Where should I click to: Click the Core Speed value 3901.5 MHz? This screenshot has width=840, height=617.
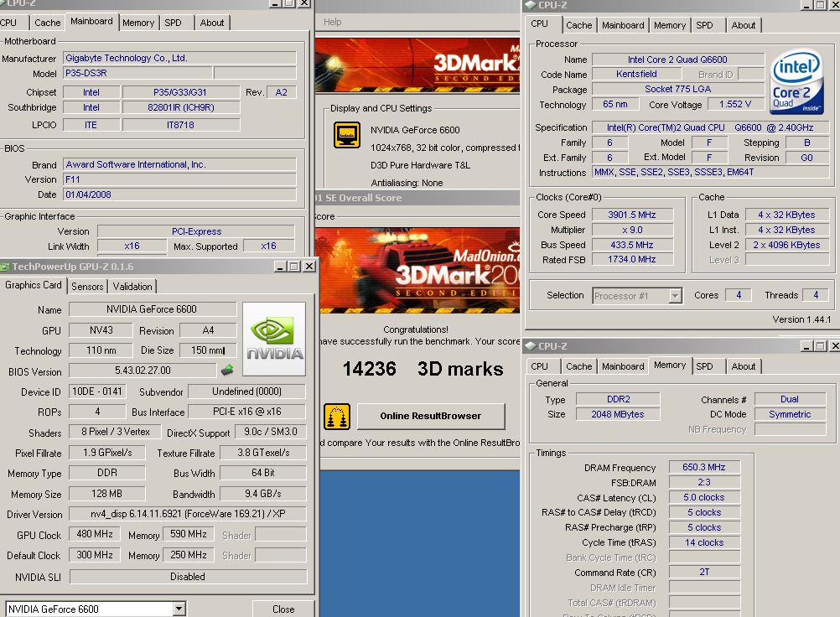tap(631, 215)
